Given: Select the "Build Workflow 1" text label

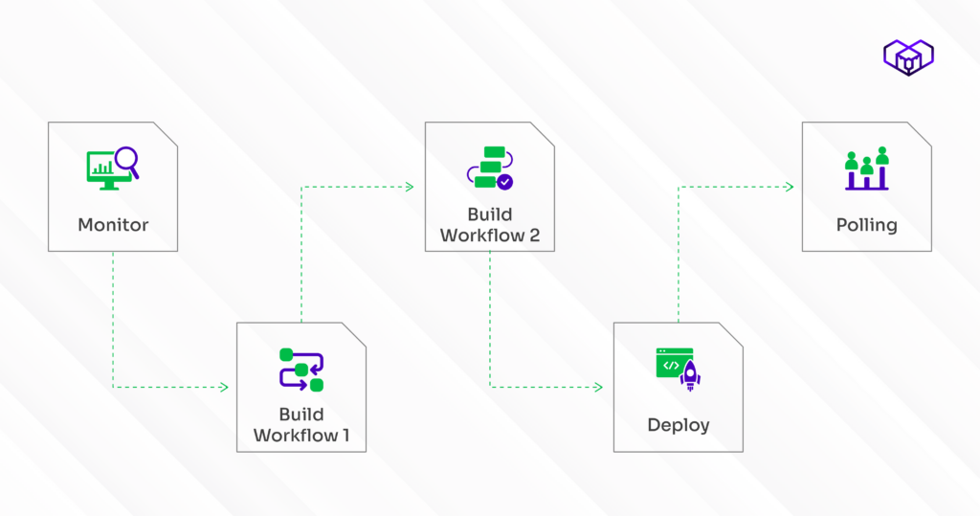Looking at the screenshot, I should point(301,425).
